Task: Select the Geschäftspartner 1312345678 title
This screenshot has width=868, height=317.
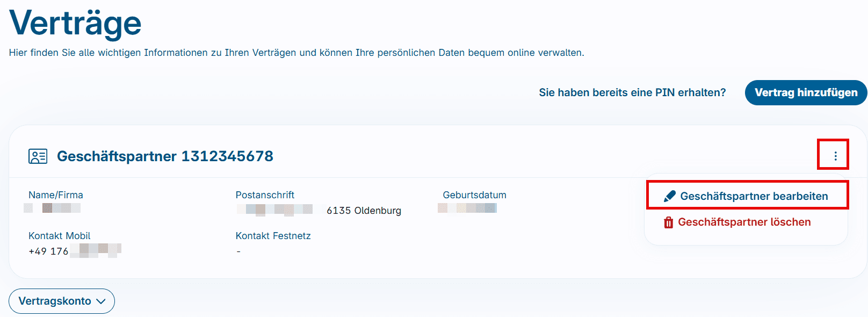Action: (165, 156)
